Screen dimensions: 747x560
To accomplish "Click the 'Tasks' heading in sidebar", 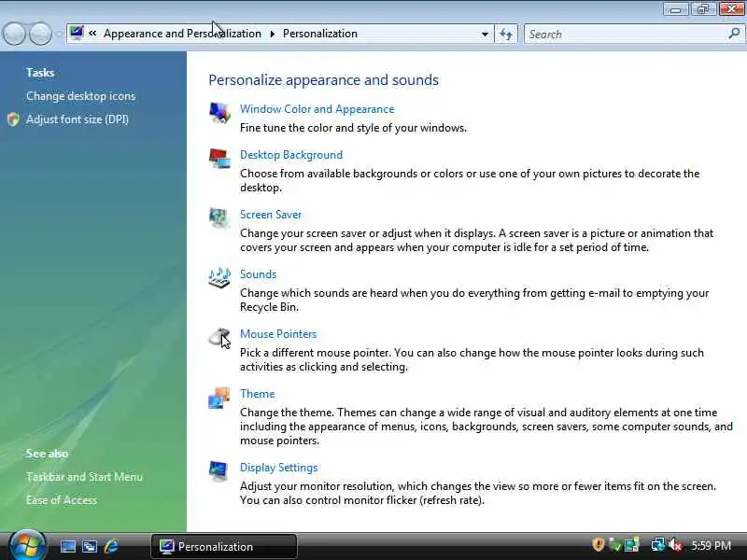I will pyautogui.click(x=40, y=73).
